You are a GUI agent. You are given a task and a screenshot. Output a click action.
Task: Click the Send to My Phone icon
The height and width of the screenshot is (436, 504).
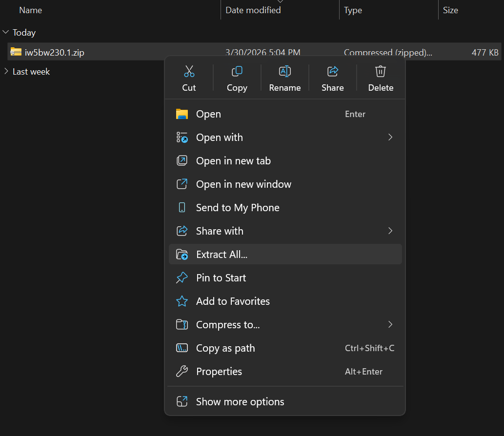coord(182,208)
